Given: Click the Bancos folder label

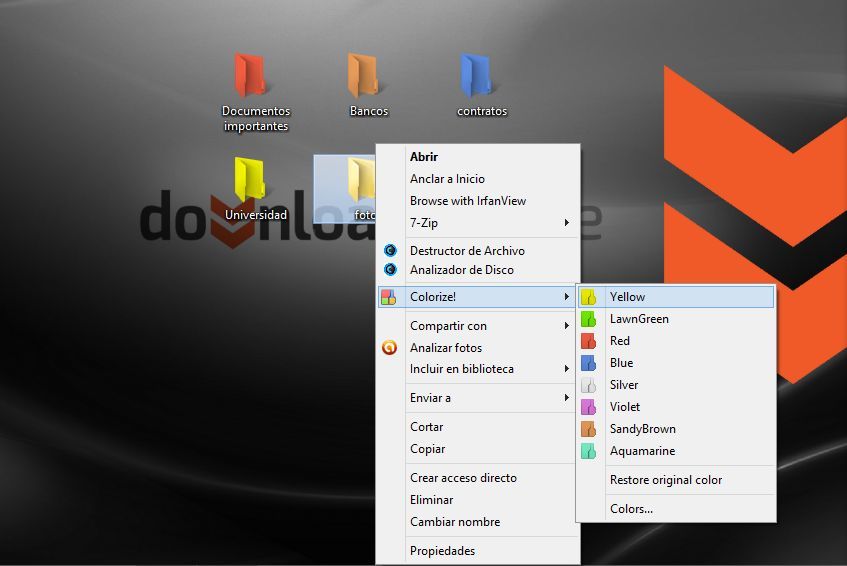Looking at the screenshot, I should [x=369, y=111].
